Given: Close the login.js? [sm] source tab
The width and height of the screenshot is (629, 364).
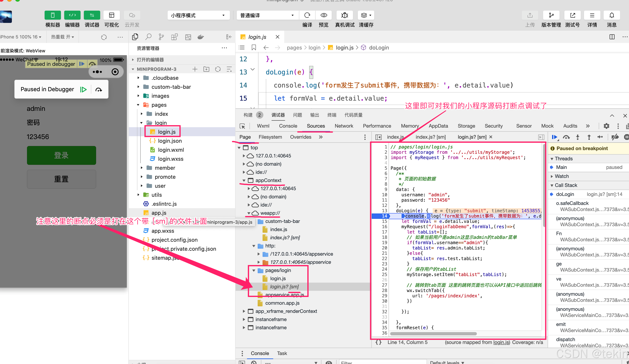Looking at the screenshot, I should (x=491, y=137).
